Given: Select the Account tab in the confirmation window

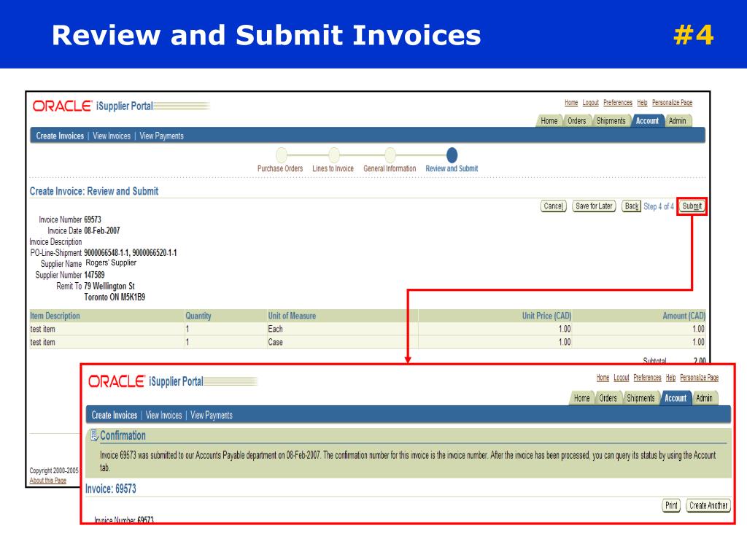Looking at the screenshot, I should (676, 398).
